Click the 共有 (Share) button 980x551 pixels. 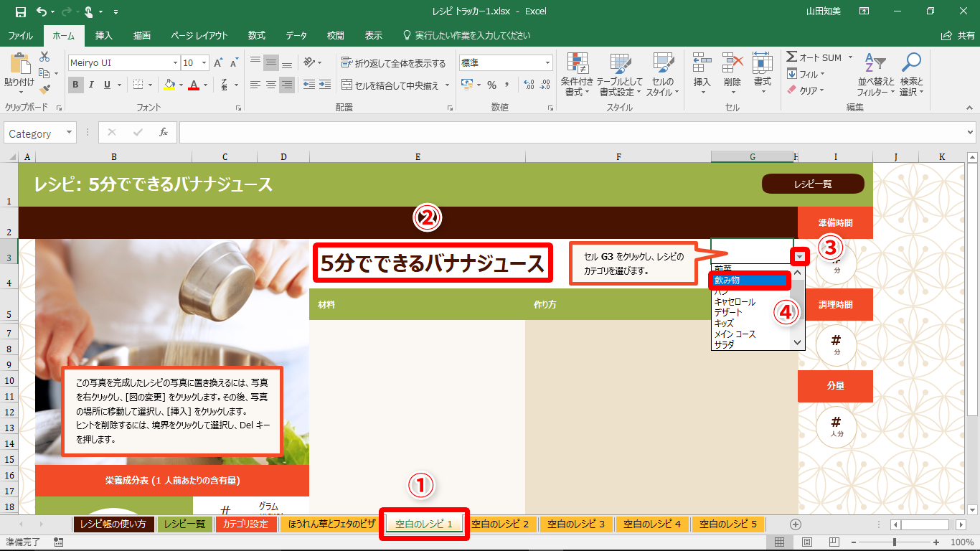pyautogui.click(x=958, y=35)
